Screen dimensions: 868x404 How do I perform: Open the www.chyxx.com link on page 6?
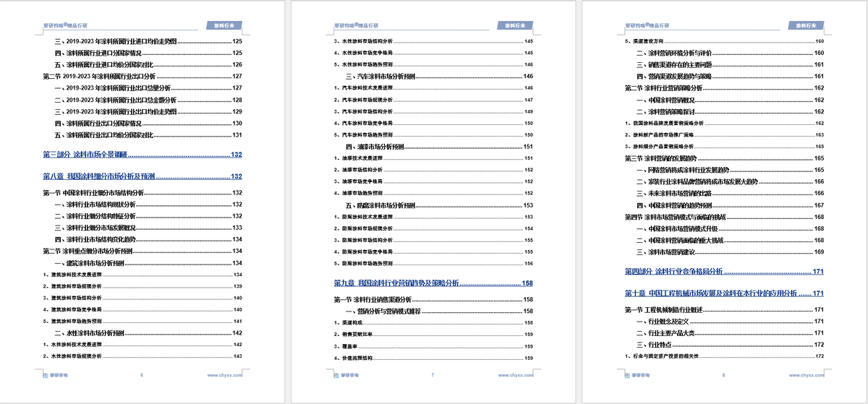(x=225, y=376)
